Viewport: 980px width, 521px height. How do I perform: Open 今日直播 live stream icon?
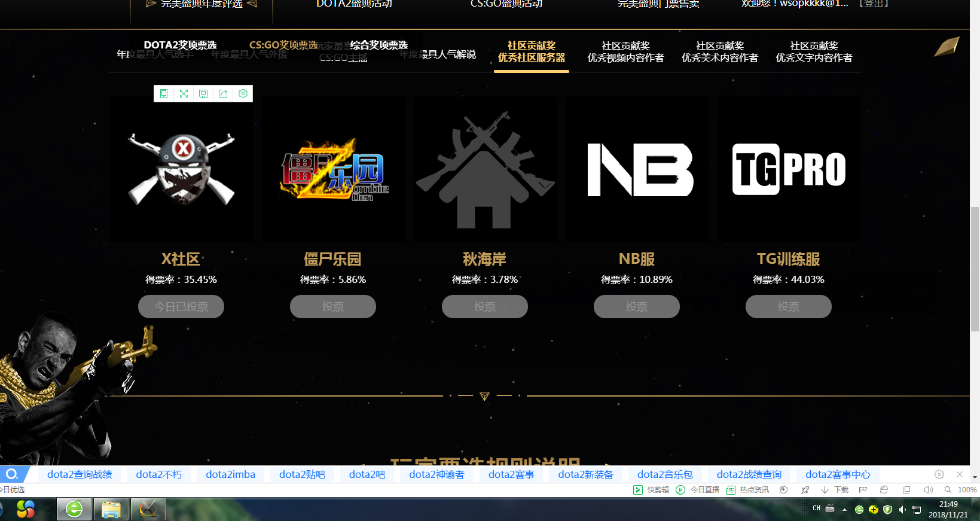pyautogui.click(x=680, y=490)
